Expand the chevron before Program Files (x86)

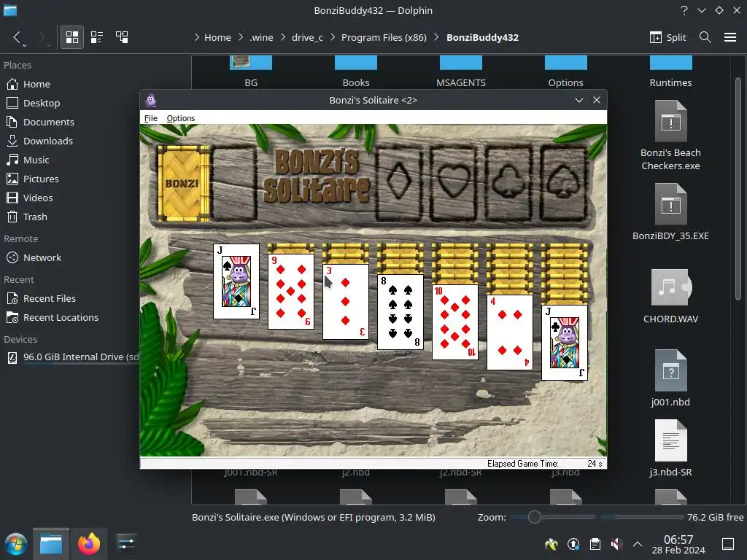[x=333, y=37]
